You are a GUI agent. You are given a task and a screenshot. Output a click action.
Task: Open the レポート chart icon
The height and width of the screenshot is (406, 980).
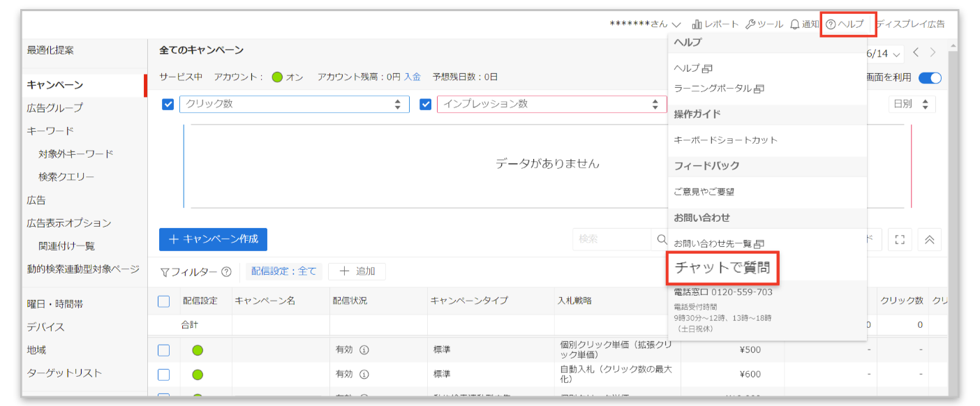tap(697, 24)
